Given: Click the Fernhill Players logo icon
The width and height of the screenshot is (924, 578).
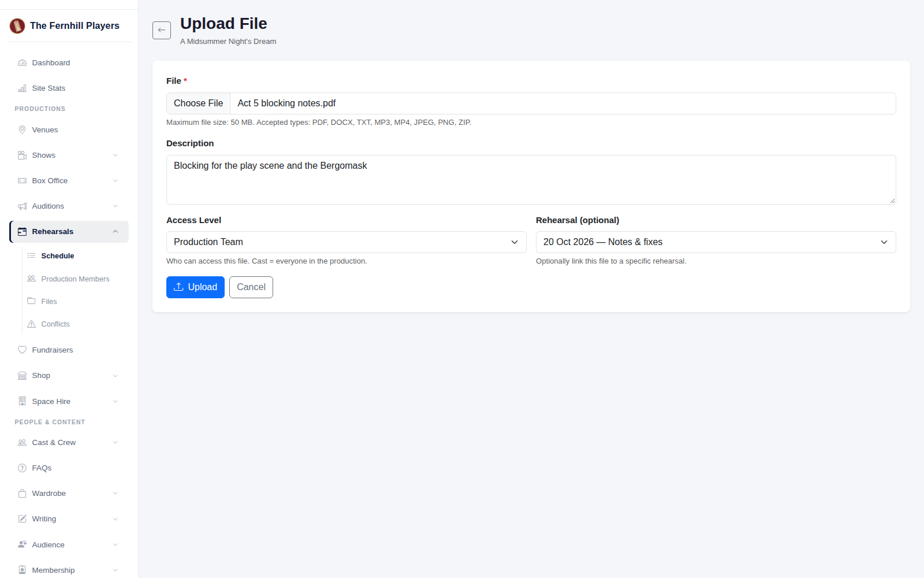Looking at the screenshot, I should click(17, 25).
